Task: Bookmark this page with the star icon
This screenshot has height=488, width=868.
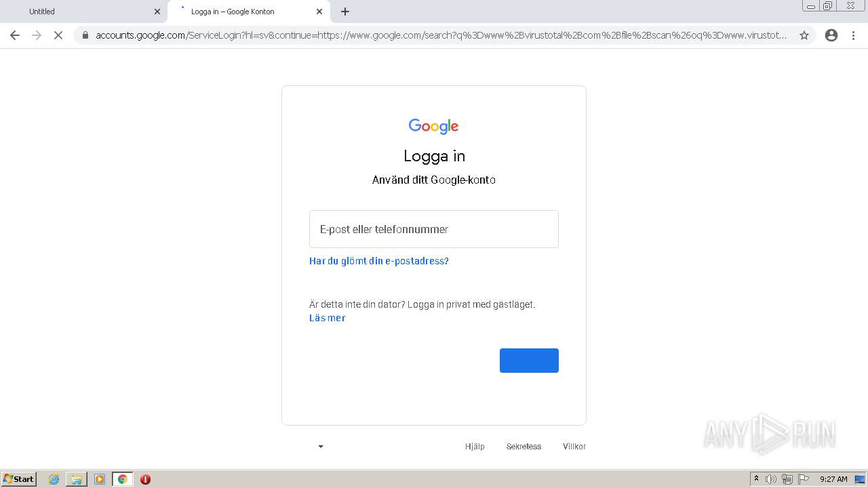Action: click(804, 35)
